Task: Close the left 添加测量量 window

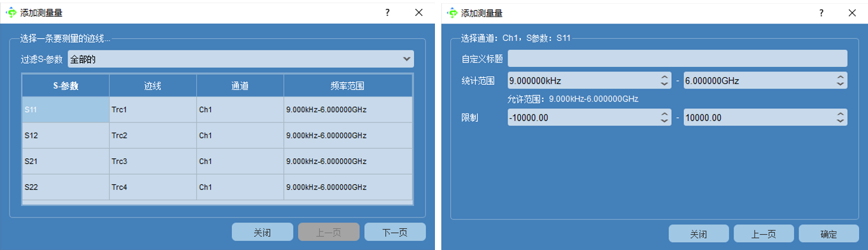Action: point(418,12)
